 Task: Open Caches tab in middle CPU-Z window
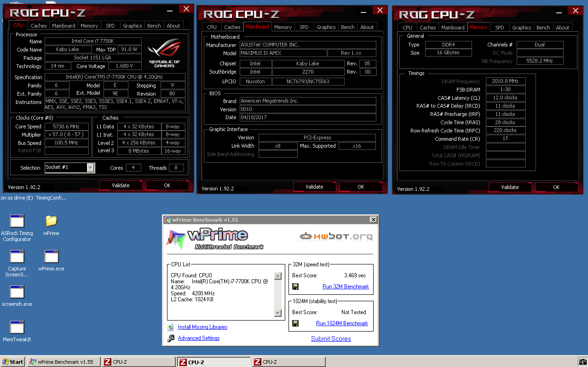click(x=232, y=27)
